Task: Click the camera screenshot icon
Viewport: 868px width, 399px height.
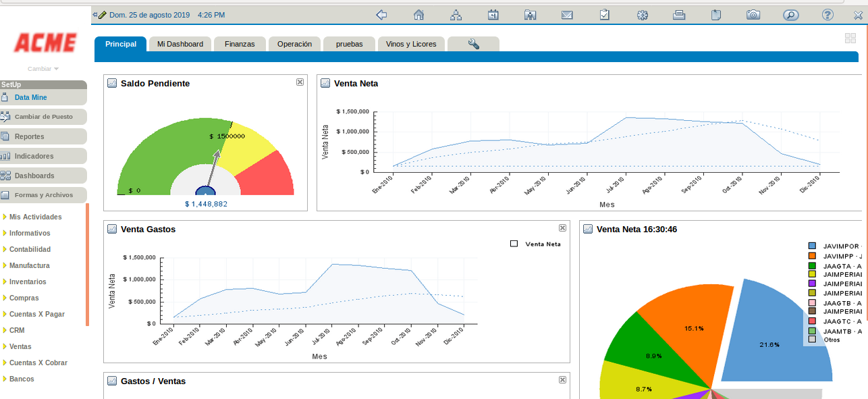Action: [x=753, y=15]
